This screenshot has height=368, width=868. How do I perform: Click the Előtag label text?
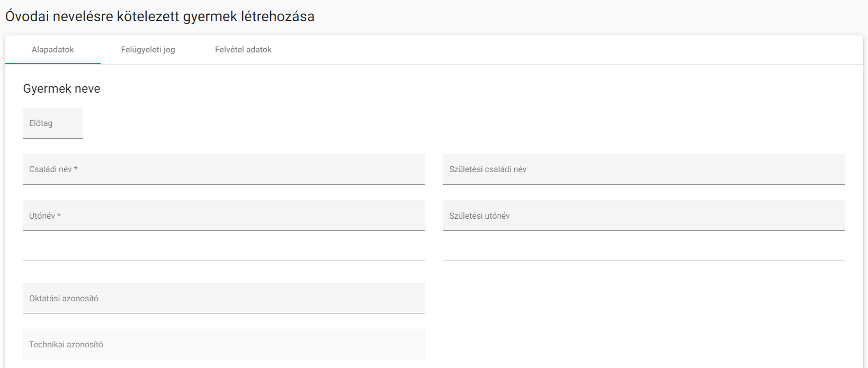(x=41, y=123)
